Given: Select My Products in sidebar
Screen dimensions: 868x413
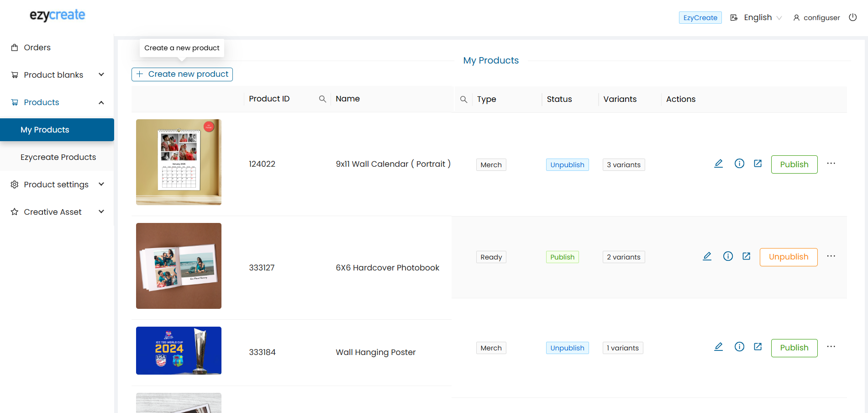Looking at the screenshot, I should tap(57, 130).
